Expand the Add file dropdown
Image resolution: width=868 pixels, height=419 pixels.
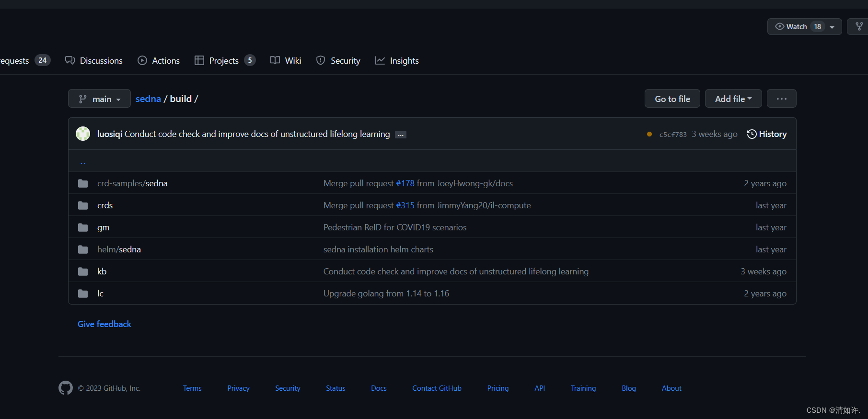(x=733, y=99)
